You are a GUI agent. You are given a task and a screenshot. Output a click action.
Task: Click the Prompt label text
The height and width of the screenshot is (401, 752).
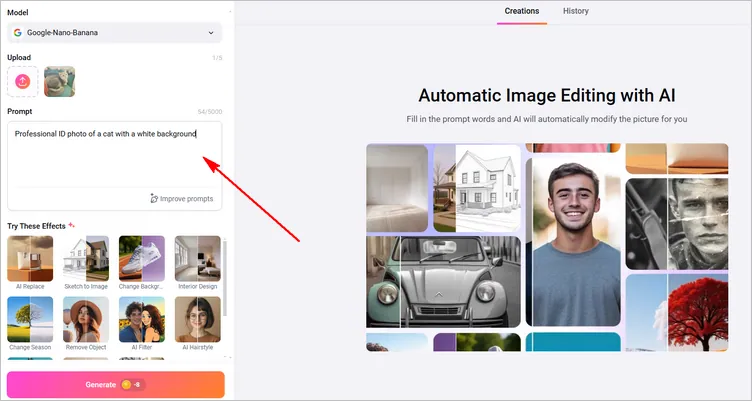coord(20,111)
